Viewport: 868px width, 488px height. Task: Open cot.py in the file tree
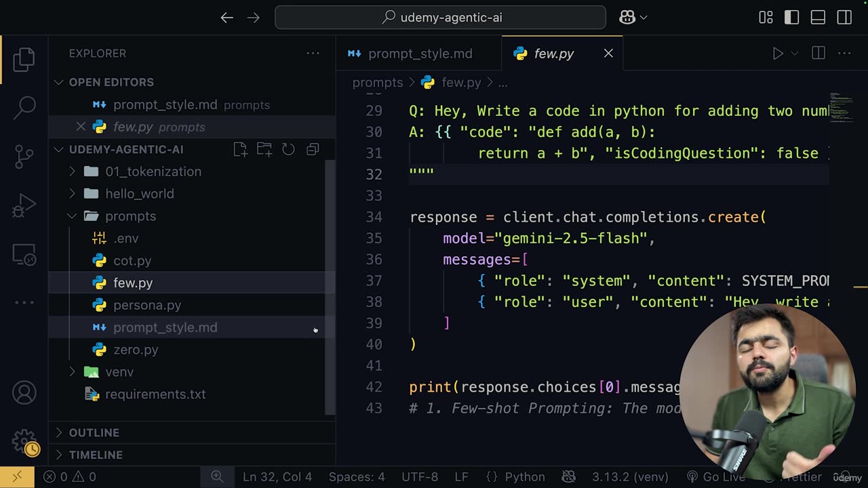[x=189, y=261]
